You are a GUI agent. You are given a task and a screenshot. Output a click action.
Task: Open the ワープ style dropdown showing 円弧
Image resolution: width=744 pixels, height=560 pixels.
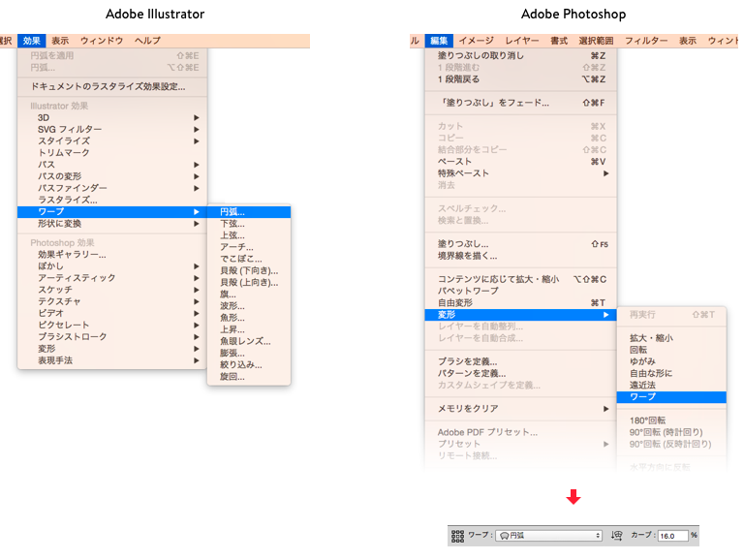click(x=549, y=536)
